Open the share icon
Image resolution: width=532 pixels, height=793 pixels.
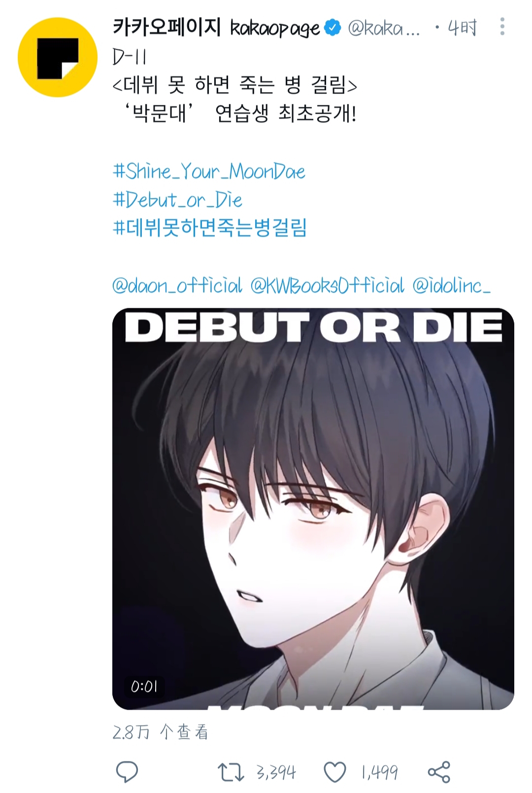point(439,772)
